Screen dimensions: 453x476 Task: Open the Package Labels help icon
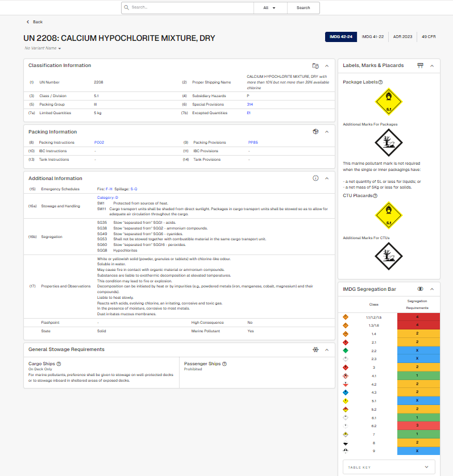[380, 82]
